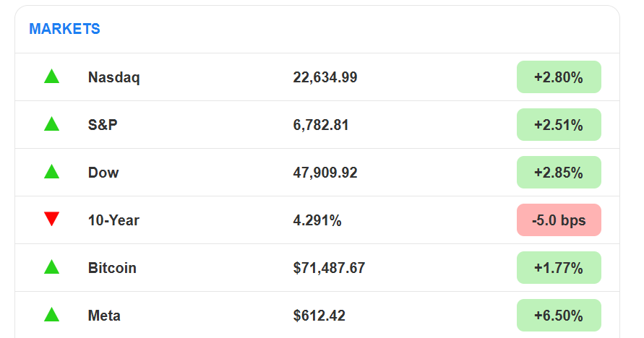Viewport: 644px width, 338px height.
Task: Click the red down arrow beside 10-Year
Action: [x=51, y=219]
